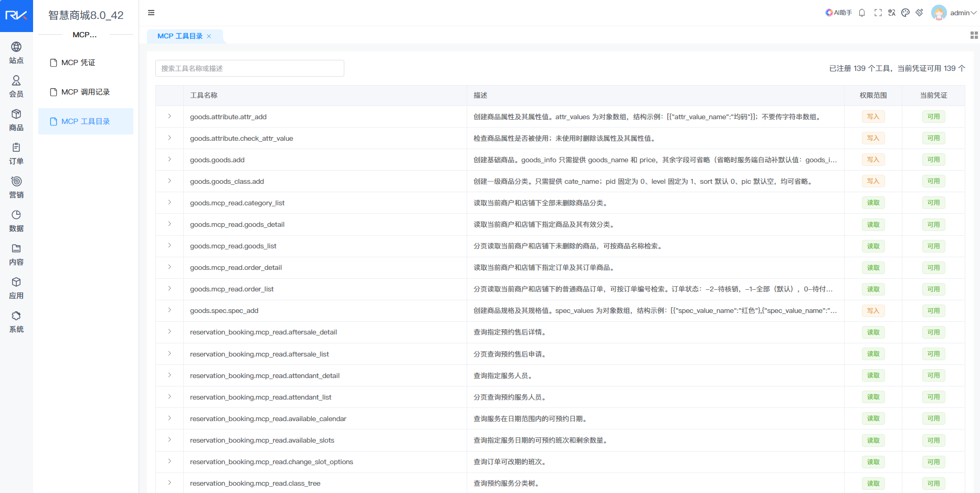Viewport: 980px width, 493px height.
Task: Open the 数据 (data) sidebar module
Action: (16, 221)
